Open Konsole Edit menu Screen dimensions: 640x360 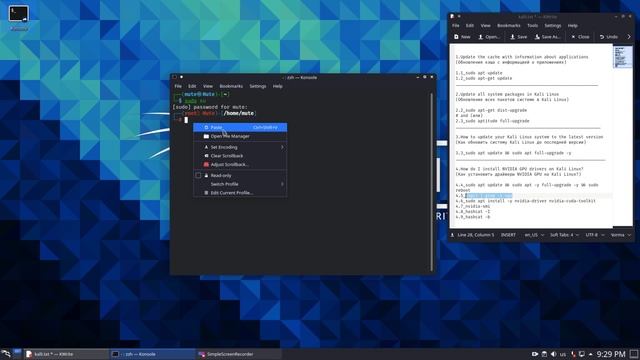(x=192, y=86)
